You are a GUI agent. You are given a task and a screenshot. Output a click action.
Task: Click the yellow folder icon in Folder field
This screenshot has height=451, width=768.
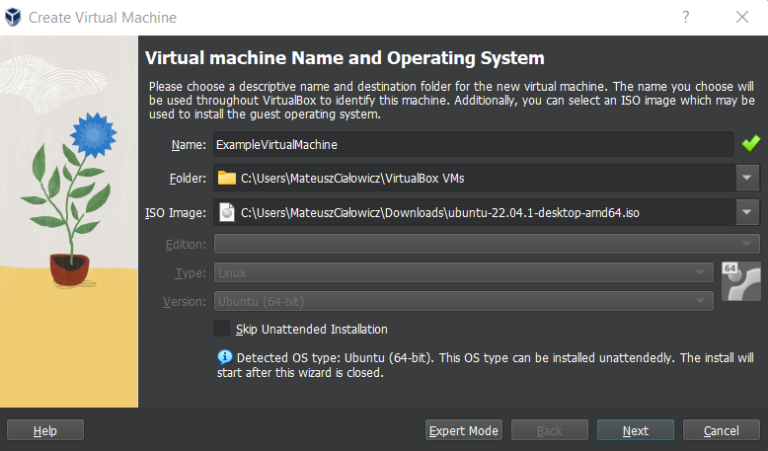227,178
